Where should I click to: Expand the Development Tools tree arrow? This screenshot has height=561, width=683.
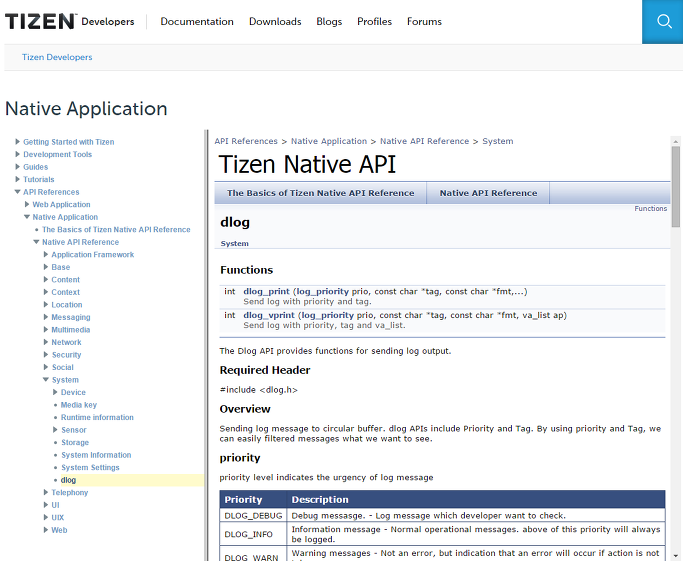17,154
